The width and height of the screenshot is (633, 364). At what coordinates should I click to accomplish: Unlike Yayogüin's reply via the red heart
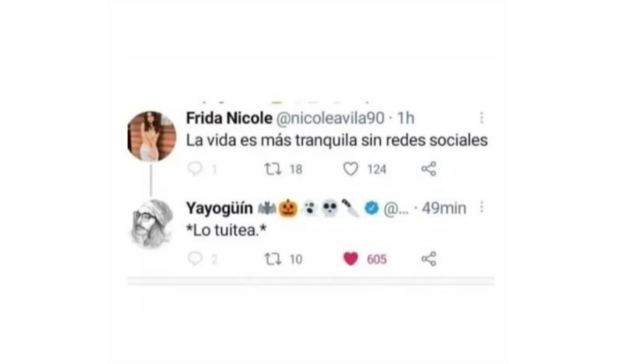(x=350, y=259)
